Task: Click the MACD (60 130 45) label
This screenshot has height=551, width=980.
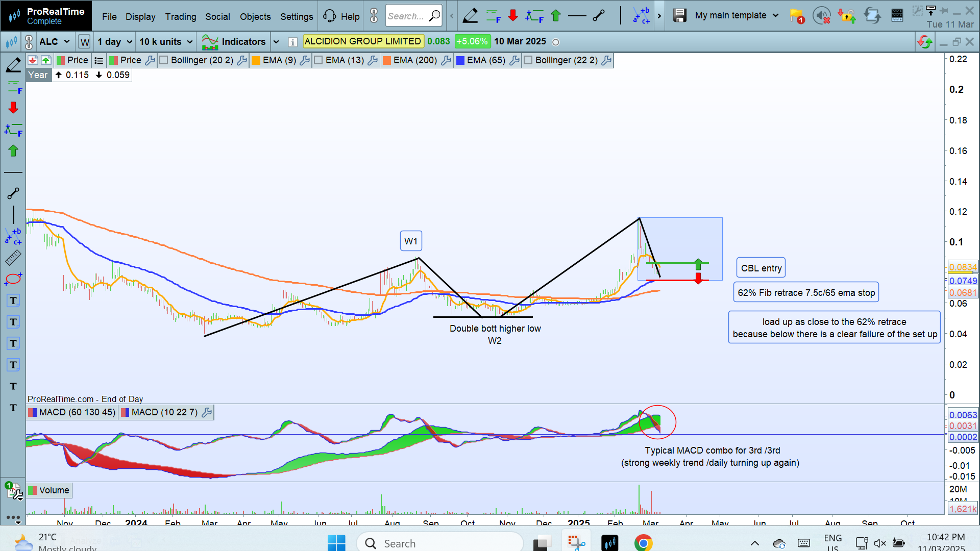Action: 72,412
